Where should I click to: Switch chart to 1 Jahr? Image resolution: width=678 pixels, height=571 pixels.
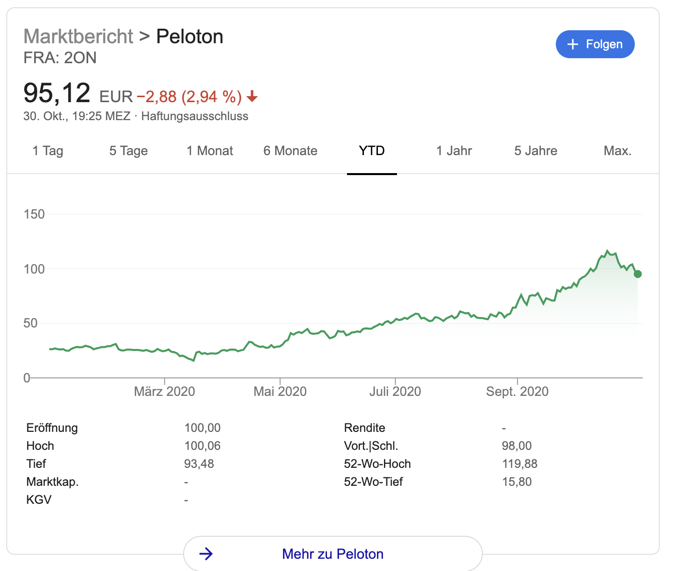click(x=454, y=151)
